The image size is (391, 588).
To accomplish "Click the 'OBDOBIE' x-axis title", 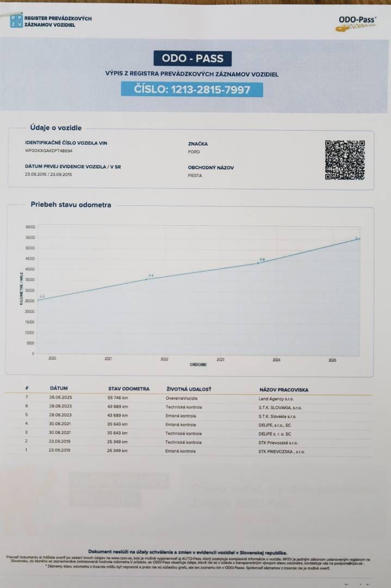I will coord(198,364).
